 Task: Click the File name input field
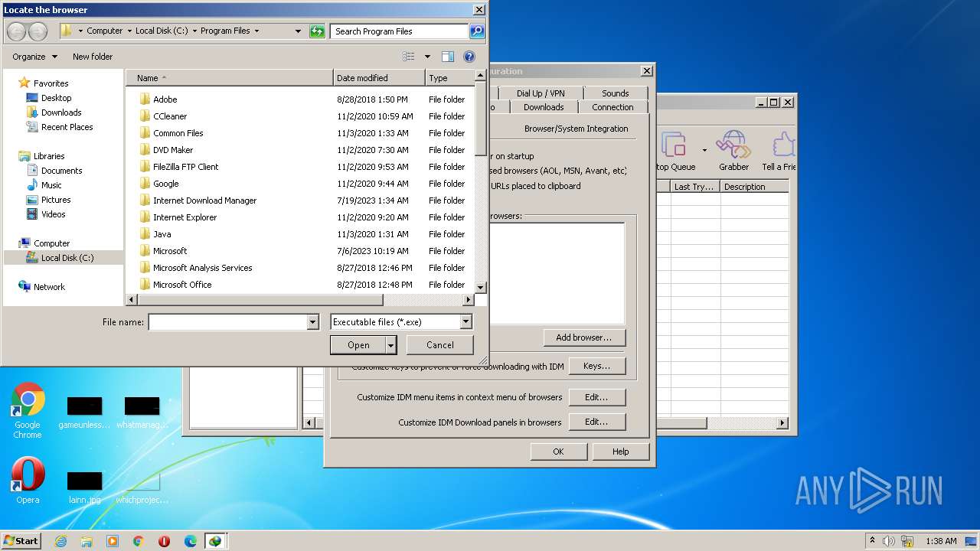[227, 322]
